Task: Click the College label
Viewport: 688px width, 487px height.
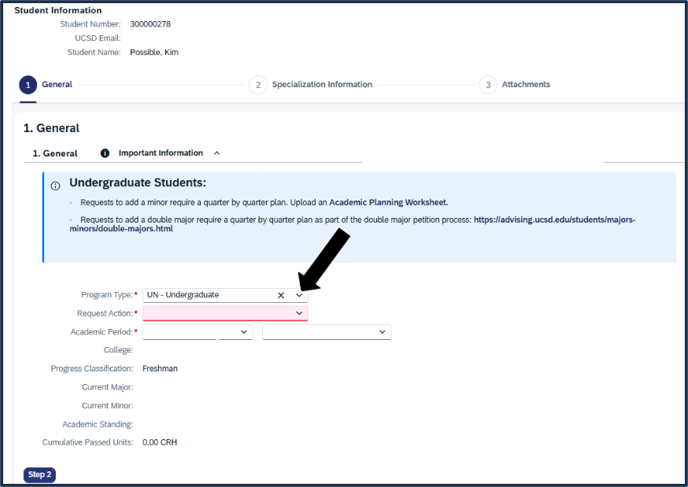Action: [x=118, y=350]
